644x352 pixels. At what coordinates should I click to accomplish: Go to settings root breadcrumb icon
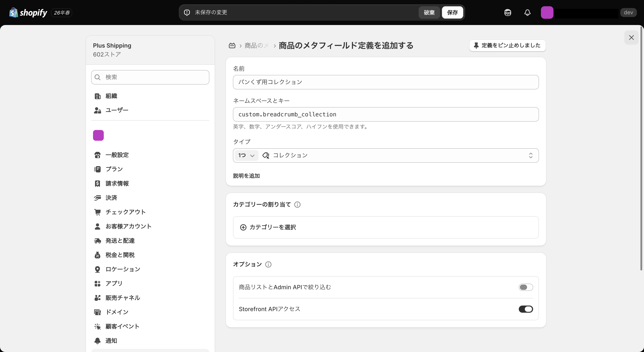(x=232, y=45)
